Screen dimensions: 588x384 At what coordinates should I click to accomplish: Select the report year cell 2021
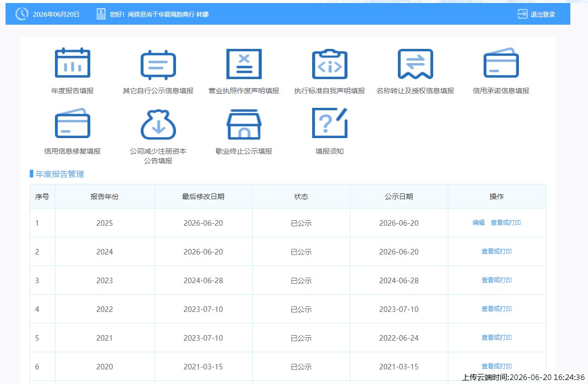coord(104,338)
